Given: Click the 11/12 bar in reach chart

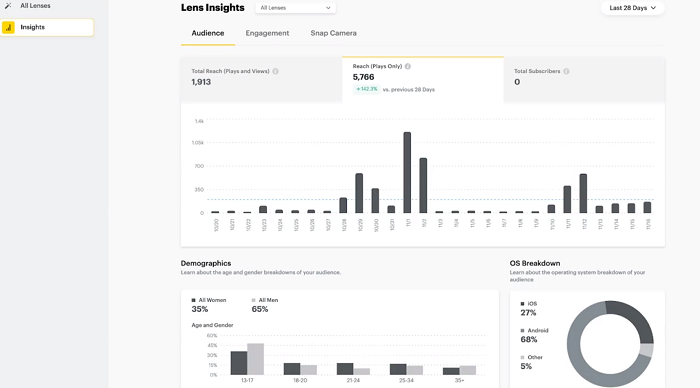Looking at the screenshot, I should tap(583, 193).
